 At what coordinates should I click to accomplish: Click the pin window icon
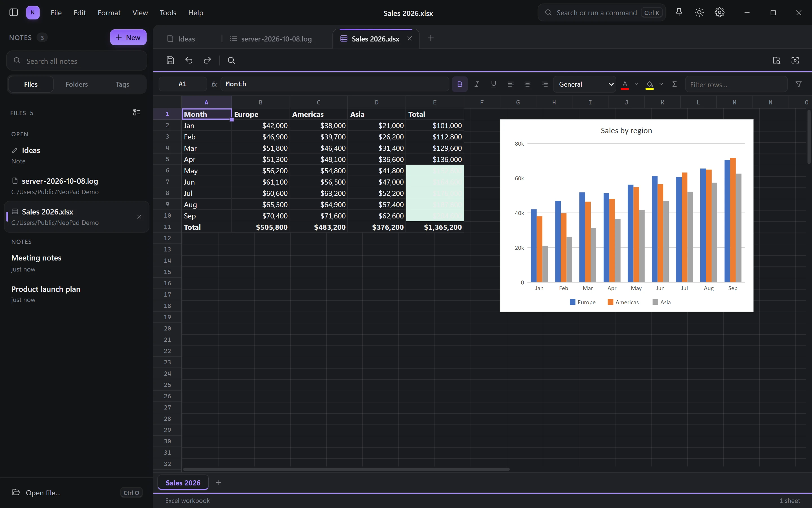click(679, 12)
